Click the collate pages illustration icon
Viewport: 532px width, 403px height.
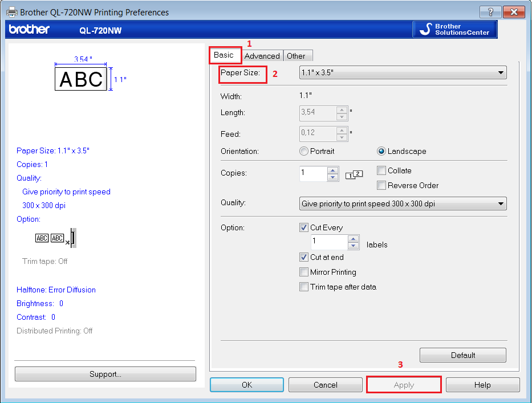click(354, 174)
